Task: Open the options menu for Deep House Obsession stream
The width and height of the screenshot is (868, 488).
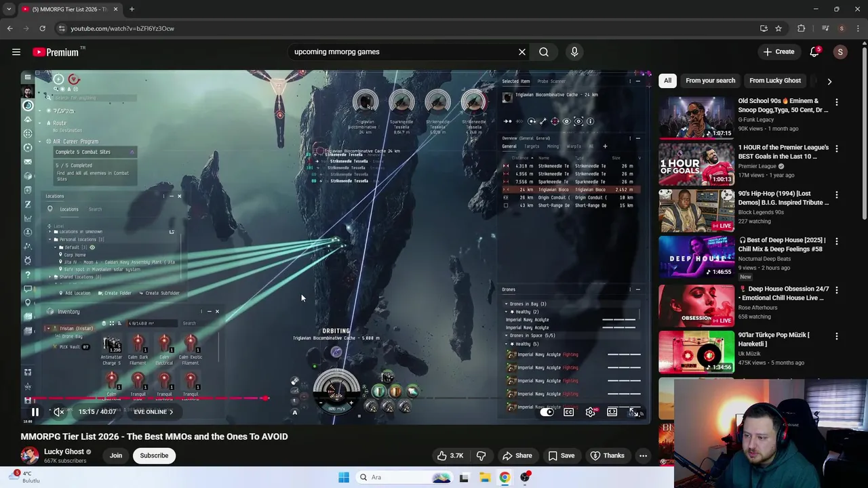Action: click(836, 290)
